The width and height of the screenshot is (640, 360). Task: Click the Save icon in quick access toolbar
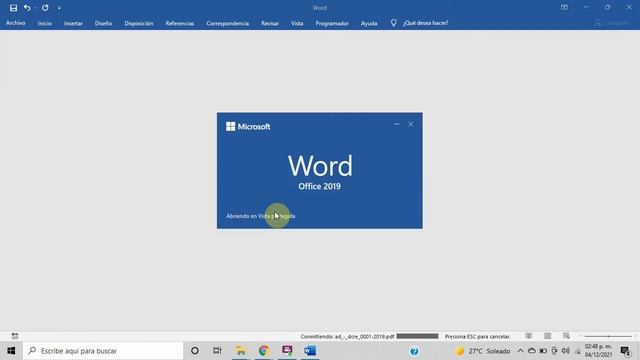pyautogui.click(x=13, y=8)
